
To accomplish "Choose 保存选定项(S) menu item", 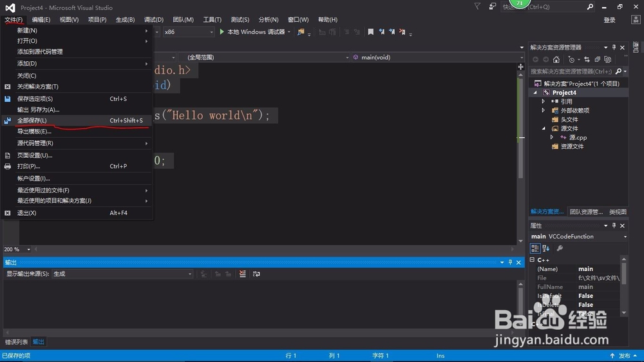I will coord(77,99).
